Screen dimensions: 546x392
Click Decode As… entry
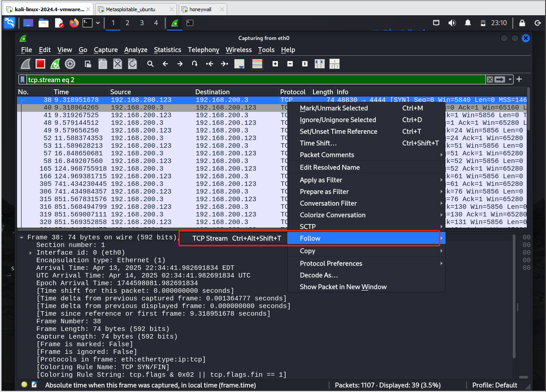(366, 275)
